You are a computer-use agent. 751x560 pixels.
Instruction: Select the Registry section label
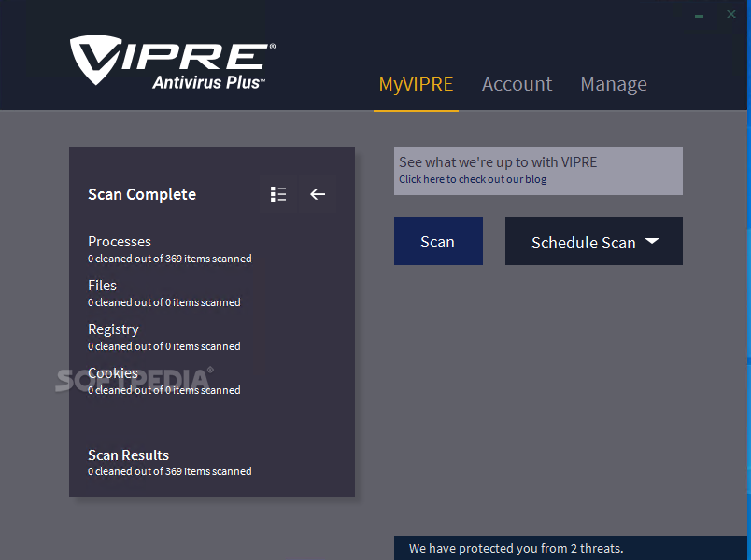pyautogui.click(x=113, y=329)
